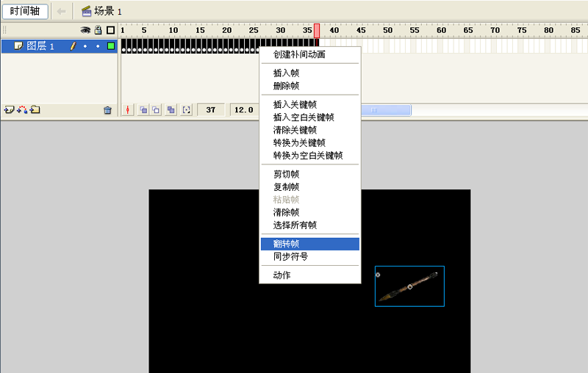The image size is (588, 373).
Task: Click the scene clapperboard icon
Action: point(87,11)
